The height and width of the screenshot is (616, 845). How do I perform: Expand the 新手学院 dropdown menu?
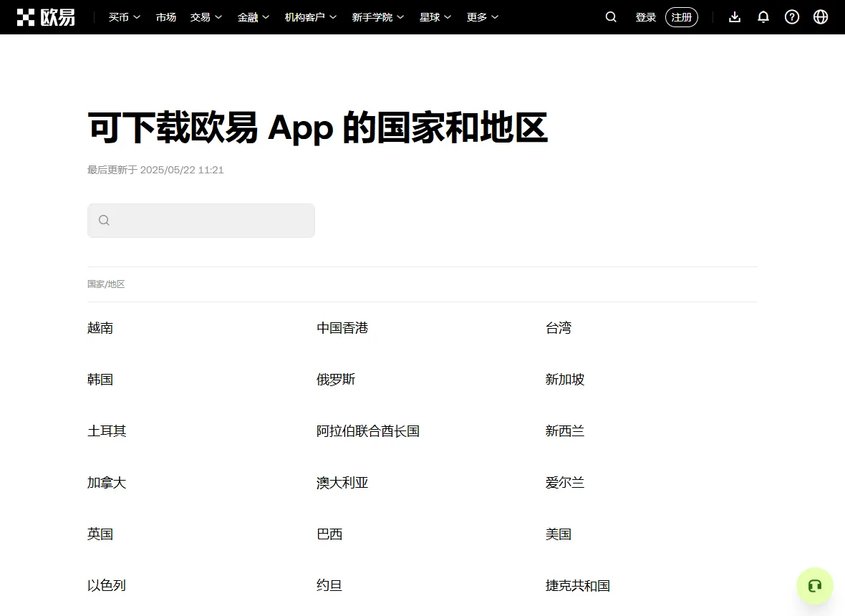378,17
